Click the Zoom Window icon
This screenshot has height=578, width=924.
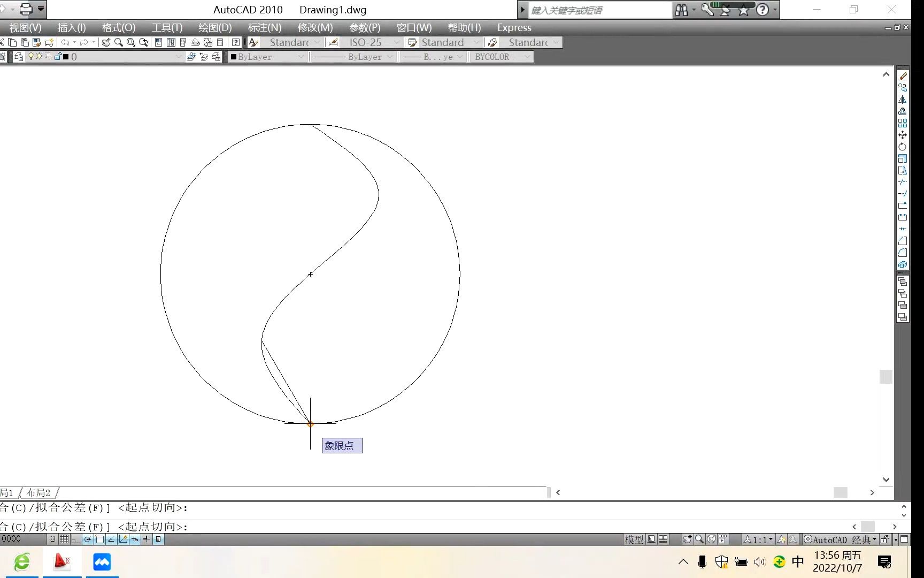click(x=130, y=42)
